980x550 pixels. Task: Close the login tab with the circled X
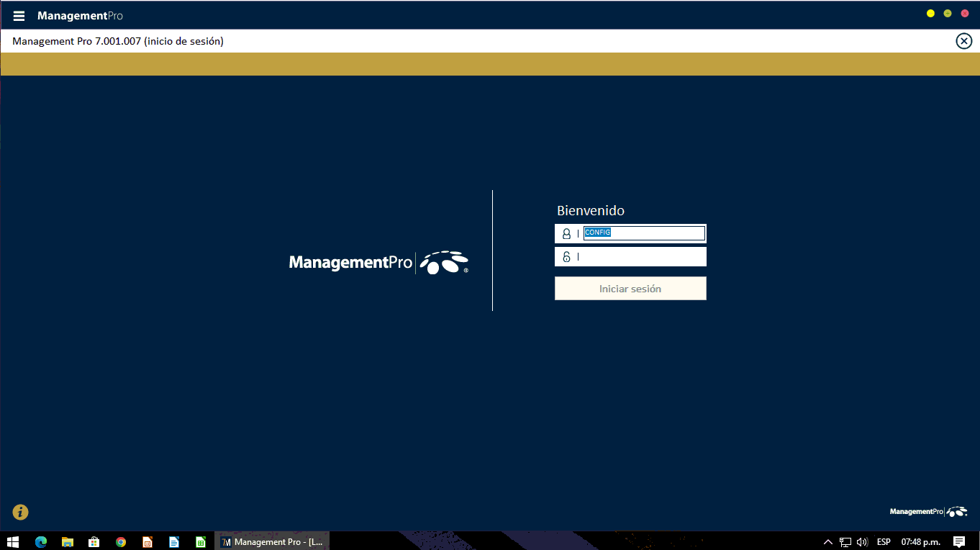963,41
